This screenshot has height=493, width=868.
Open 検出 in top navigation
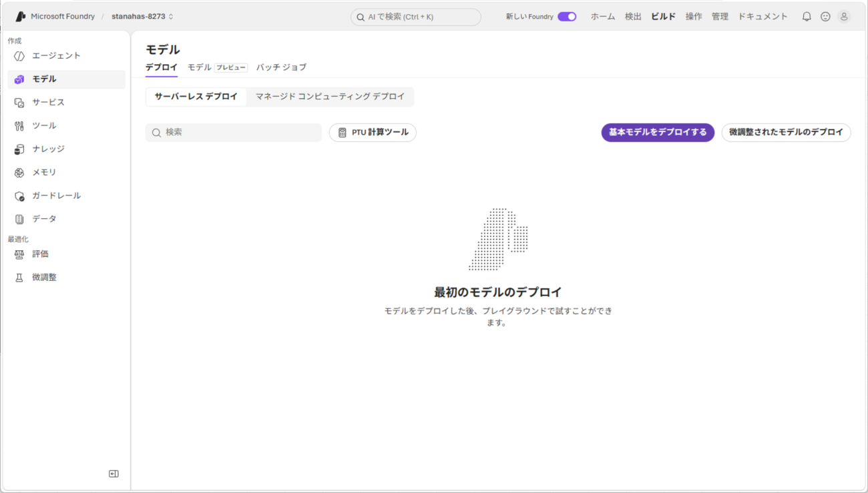pyautogui.click(x=633, y=17)
